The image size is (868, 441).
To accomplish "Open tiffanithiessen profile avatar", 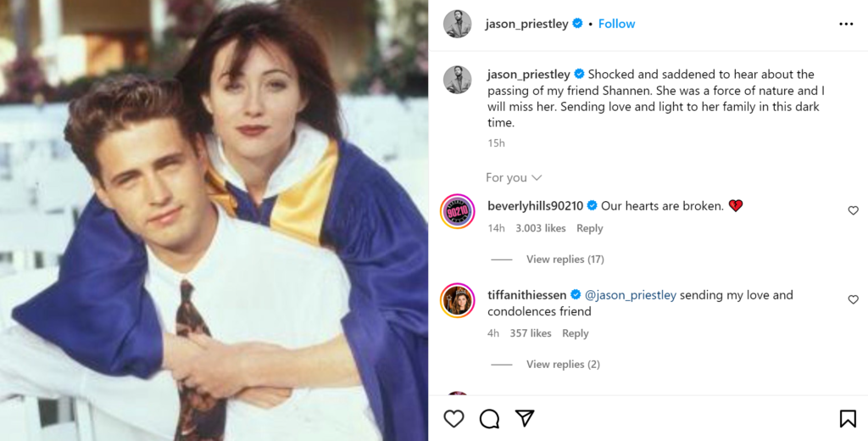I will 458,300.
